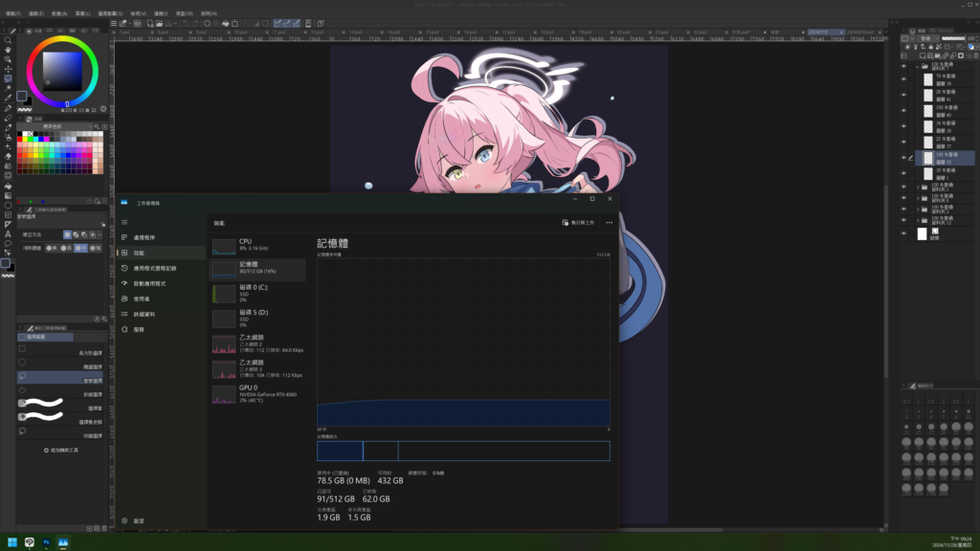Hide the 圖層 38 layer via its eye icon
980x551 pixels.
coord(903,79)
